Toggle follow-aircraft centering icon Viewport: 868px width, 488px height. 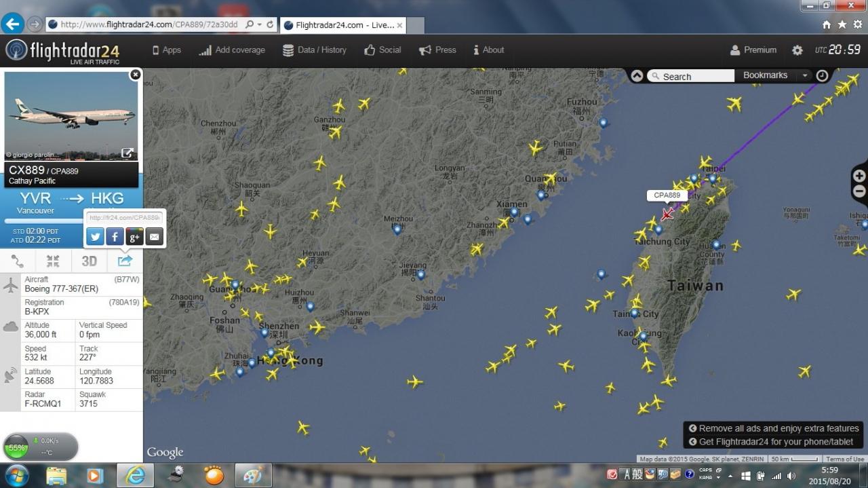pos(53,261)
